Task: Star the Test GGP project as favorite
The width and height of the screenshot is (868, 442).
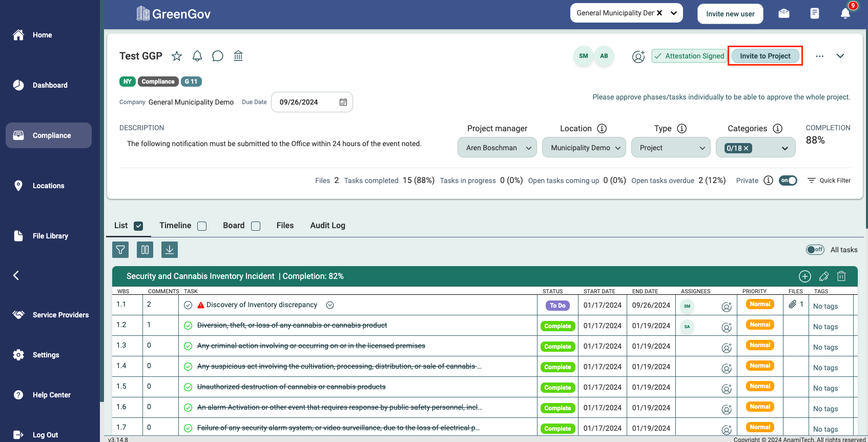Action: (177, 56)
